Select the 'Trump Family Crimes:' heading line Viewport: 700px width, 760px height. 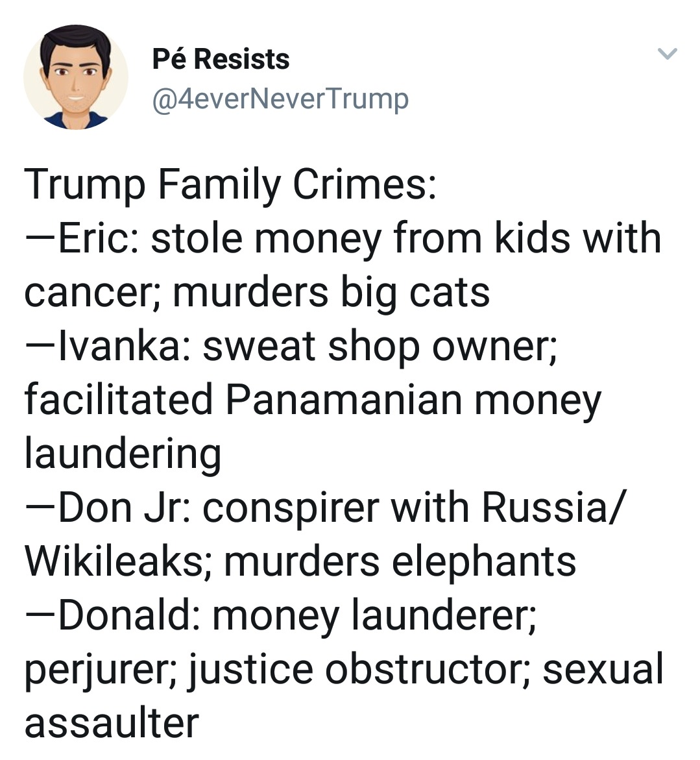(230, 185)
